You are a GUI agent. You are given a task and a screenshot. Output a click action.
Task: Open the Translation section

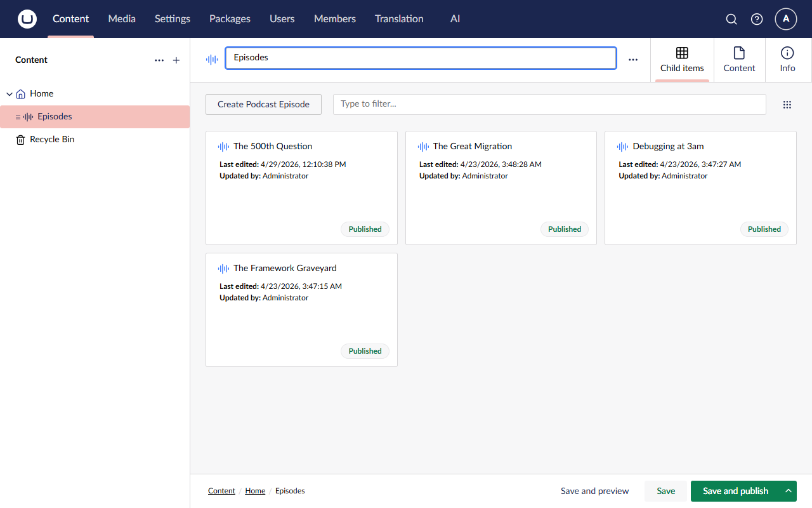399,19
